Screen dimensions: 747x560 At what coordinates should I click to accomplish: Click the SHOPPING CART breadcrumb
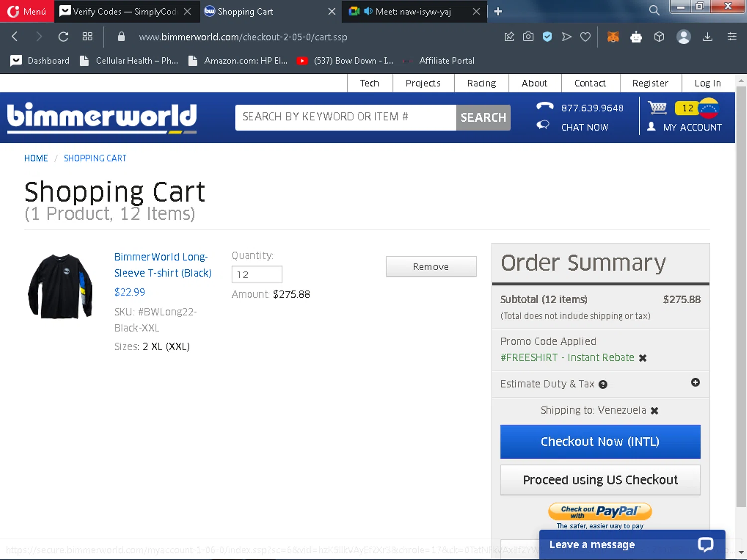[x=95, y=158]
